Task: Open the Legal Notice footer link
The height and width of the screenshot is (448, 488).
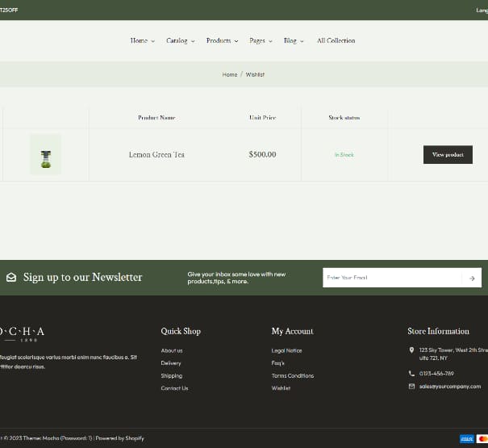Action: coord(286,350)
